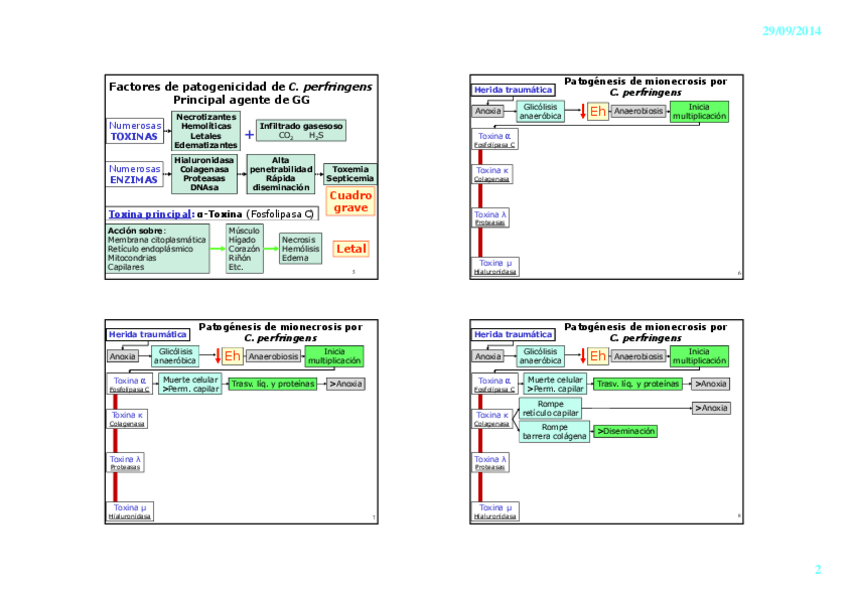This screenshot has height=599, width=848.
Task: Click the Factores de patogenicidad slide title
Action: tap(240, 93)
